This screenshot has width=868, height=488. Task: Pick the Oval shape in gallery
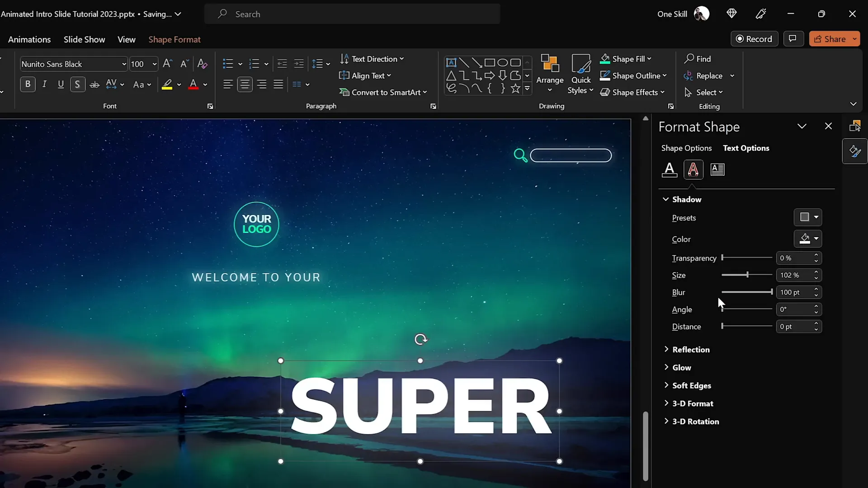pyautogui.click(x=502, y=62)
